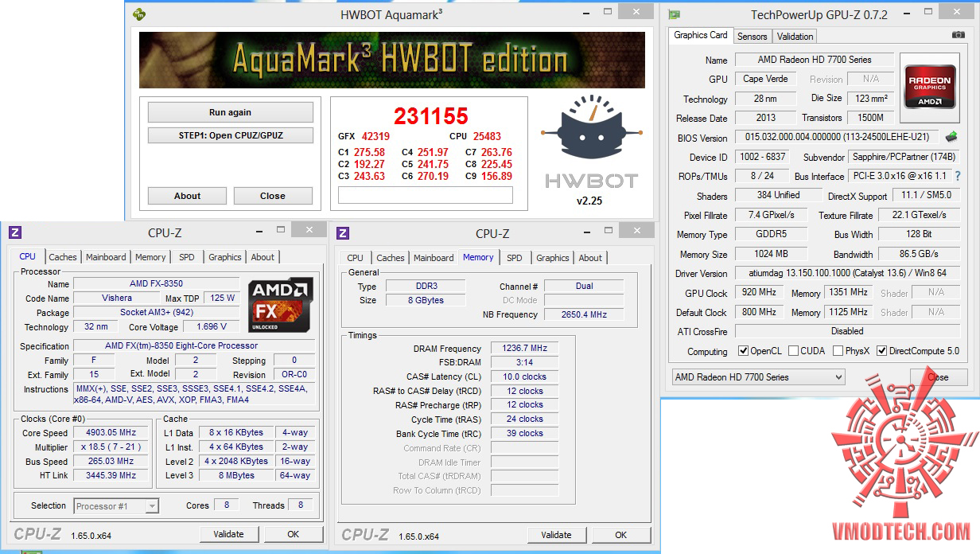This screenshot has width=980, height=554.
Task: Click the CPU-Z Memory window title icon
Action: click(x=343, y=233)
